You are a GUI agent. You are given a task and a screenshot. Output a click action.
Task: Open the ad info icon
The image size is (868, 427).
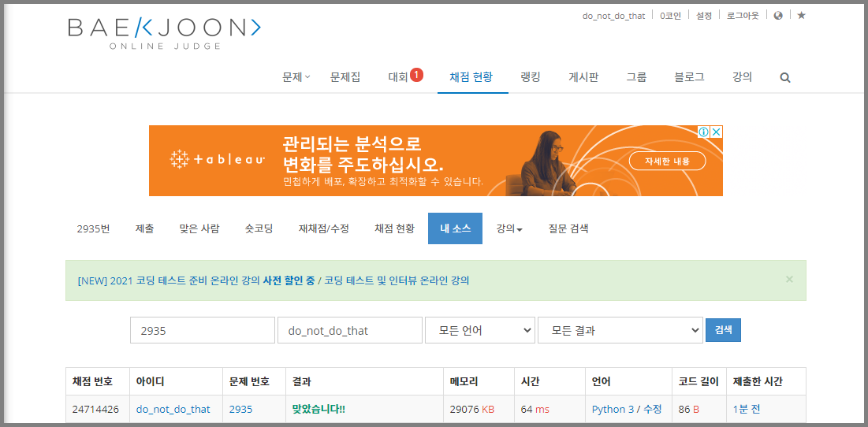703,132
